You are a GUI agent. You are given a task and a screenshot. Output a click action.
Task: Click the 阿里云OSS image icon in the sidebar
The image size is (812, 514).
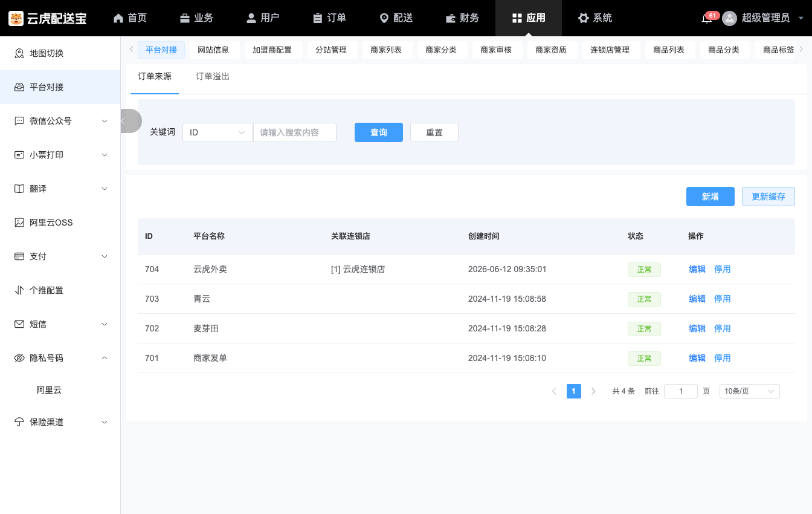pyautogui.click(x=19, y=223)
